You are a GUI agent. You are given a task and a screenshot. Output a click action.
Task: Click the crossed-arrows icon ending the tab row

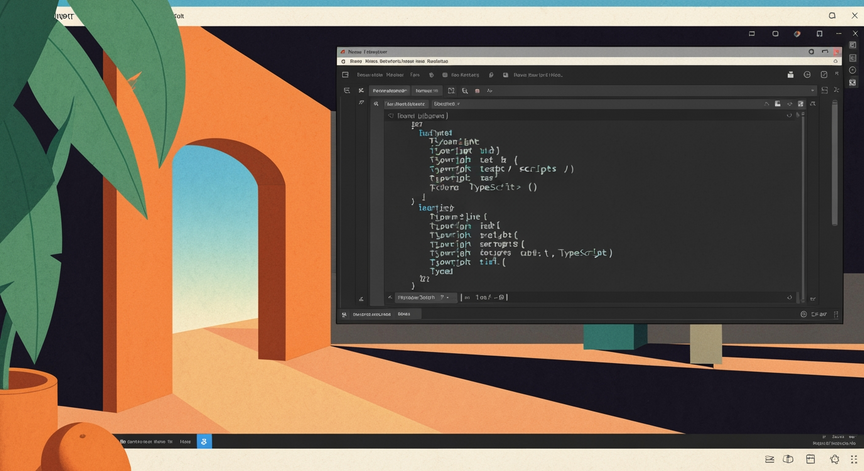tap(836, 90)
